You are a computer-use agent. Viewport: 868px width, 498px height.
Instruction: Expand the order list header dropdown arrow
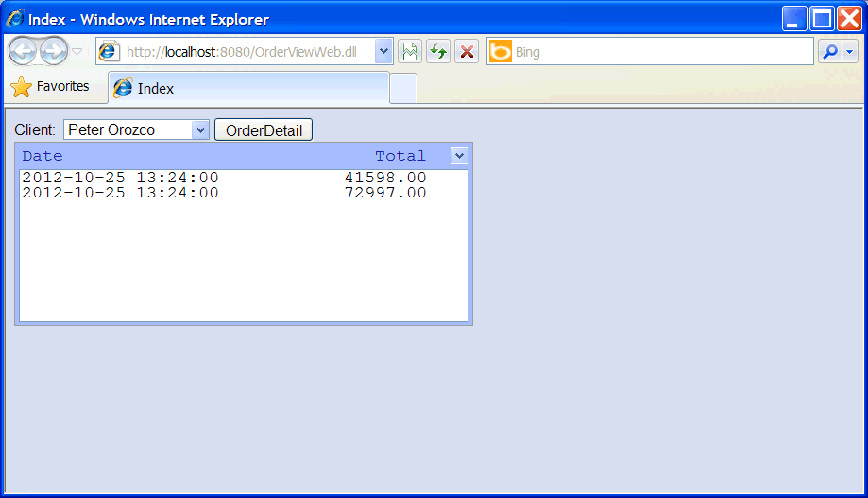459,156
